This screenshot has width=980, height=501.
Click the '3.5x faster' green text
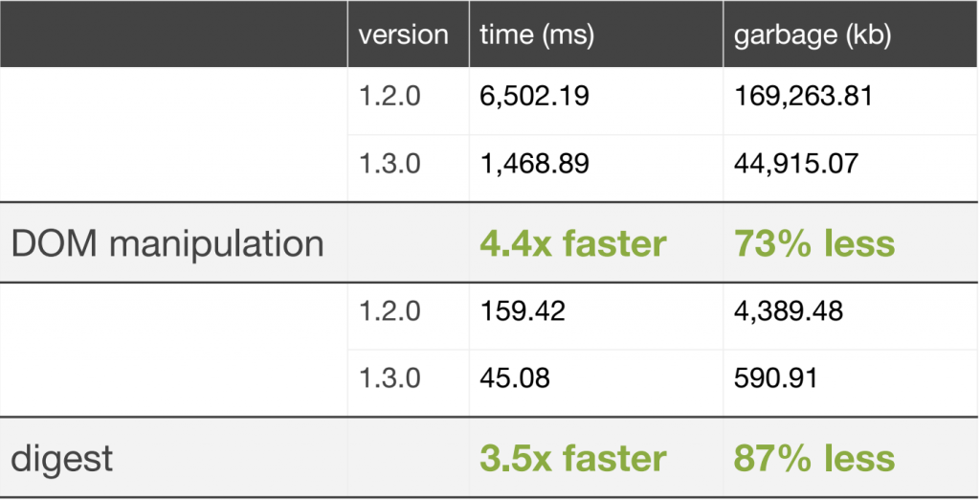click(572, 458)
